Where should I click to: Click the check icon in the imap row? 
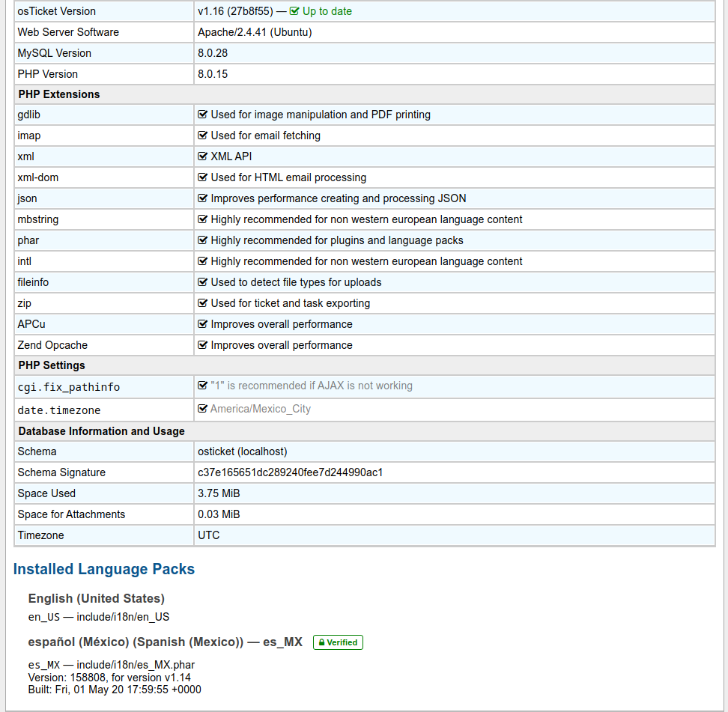pyautogui.click(x=202, y=135)
